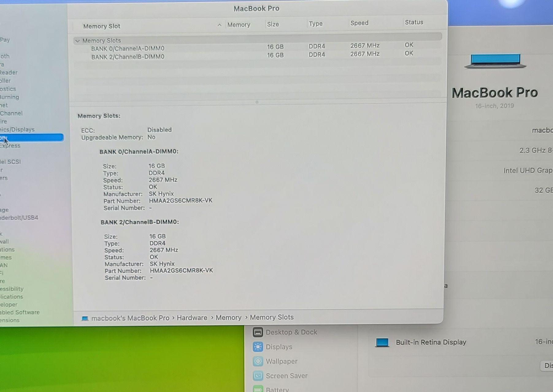Click the Built-in Retina Display icon
Screen dimensions: 553x392
click(382, 342)
